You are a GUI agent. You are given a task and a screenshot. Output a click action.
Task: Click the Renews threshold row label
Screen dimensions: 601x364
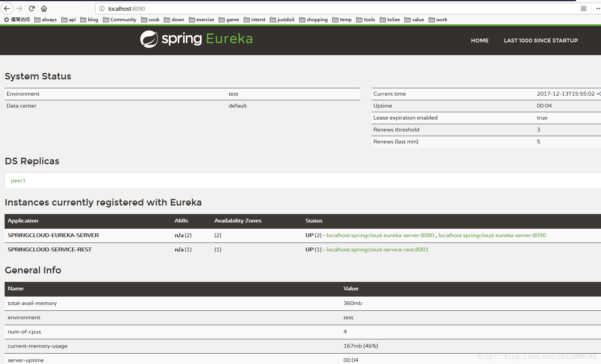coord(396,130)
